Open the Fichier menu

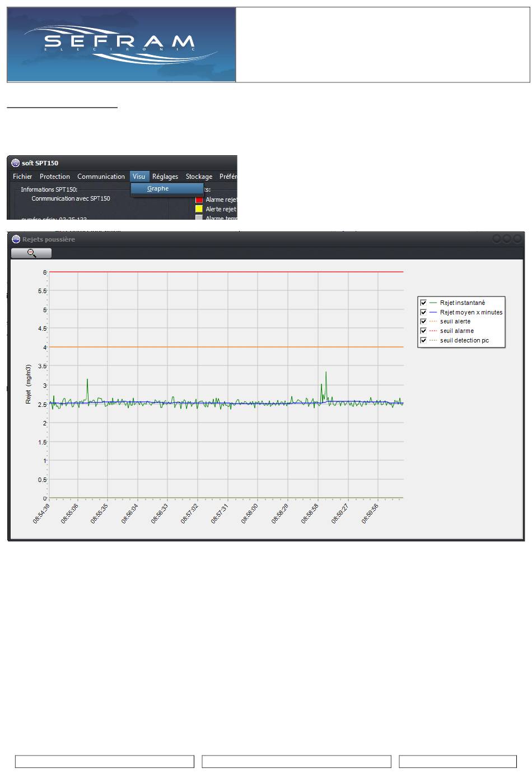(22, 177)
